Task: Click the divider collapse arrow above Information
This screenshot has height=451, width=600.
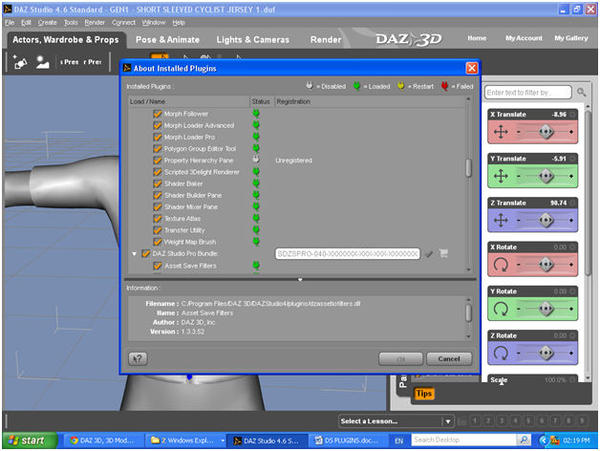Action: point(300,280)
